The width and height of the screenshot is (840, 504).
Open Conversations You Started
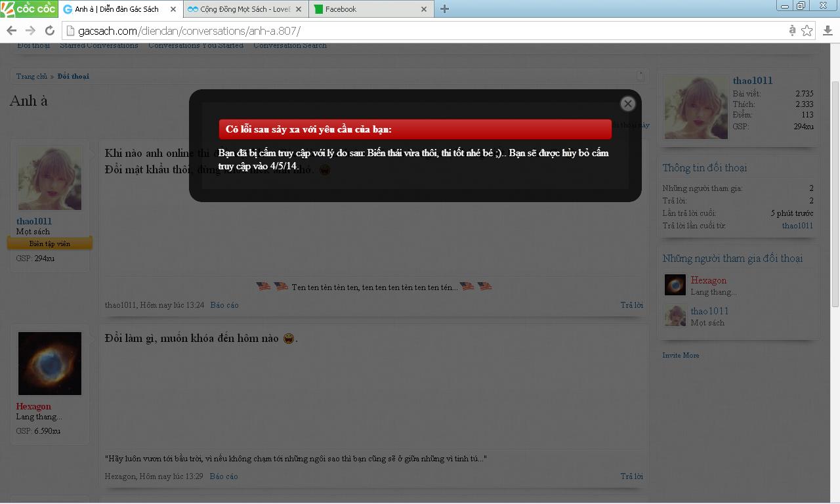pyautogui.click(x=196, y=45)
